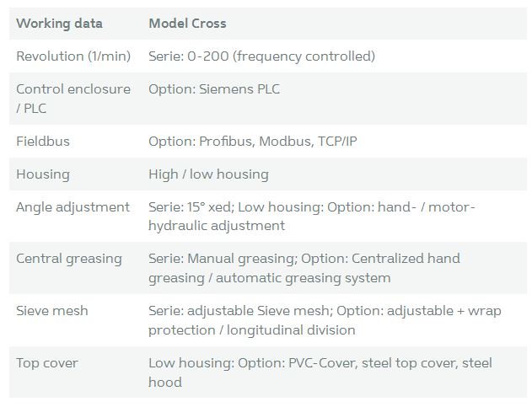The image size is (532, 407).
Task: Click the 'Housing' row label
Action: click(x=43, y=174)
